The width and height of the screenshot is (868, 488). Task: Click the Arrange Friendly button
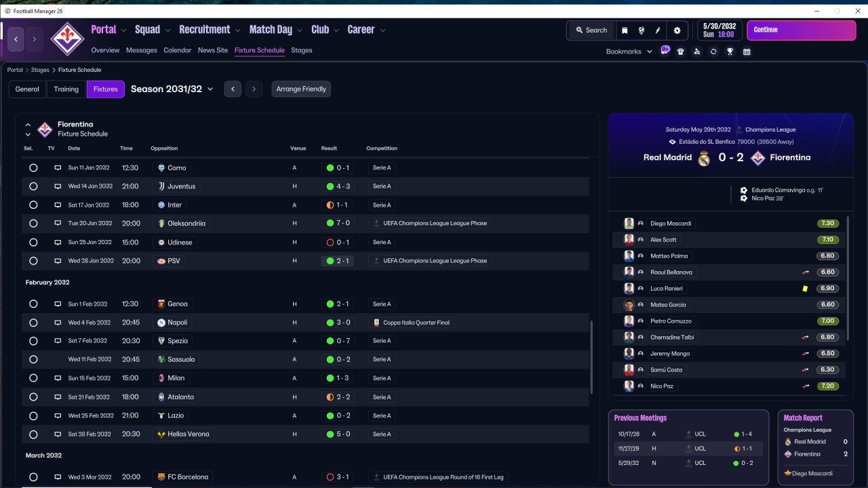301,89
